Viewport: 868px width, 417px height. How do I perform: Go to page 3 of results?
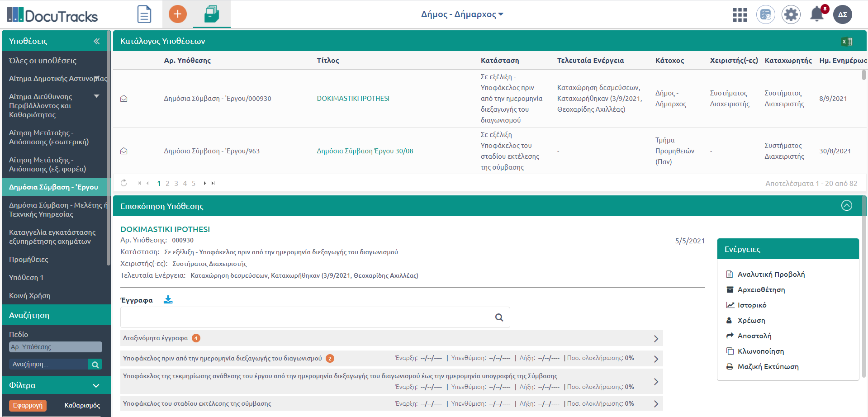[x=176, y=183]
